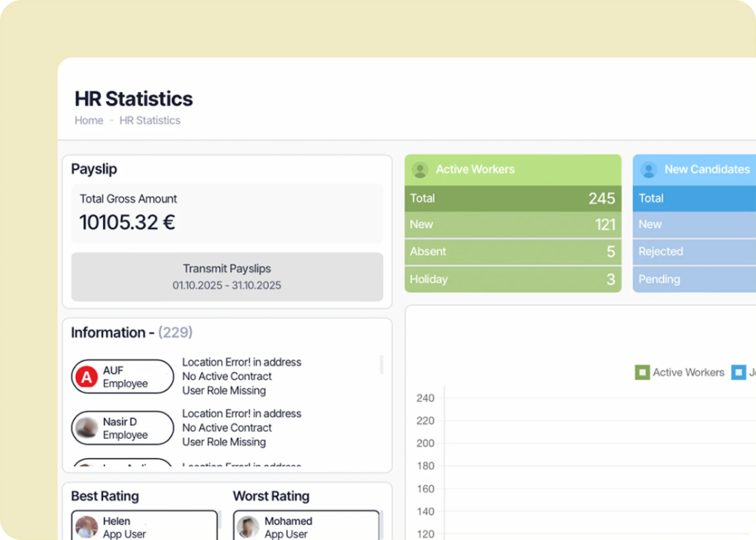Click the Transmit Payslips button
Viewport: 756px width, 540px height.
coord(227,277)
